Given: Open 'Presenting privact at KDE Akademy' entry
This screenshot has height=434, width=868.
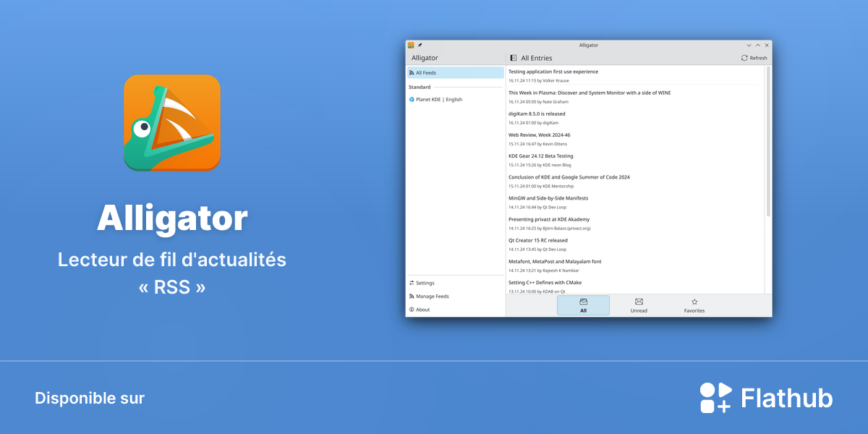Looking at the screenshot, I should click(635, 223).
